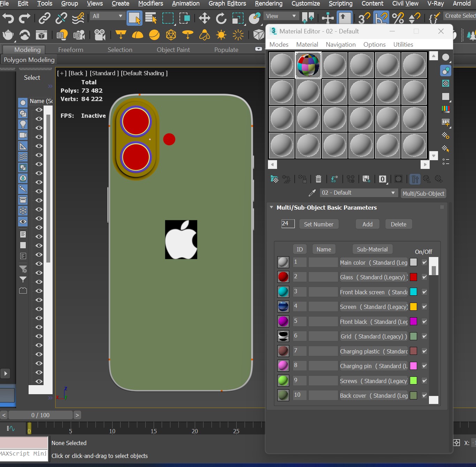The height and width of the screenshot is (467, 476).
Task: Click Get Material icon in Material Editor
Action: (274, 179)
